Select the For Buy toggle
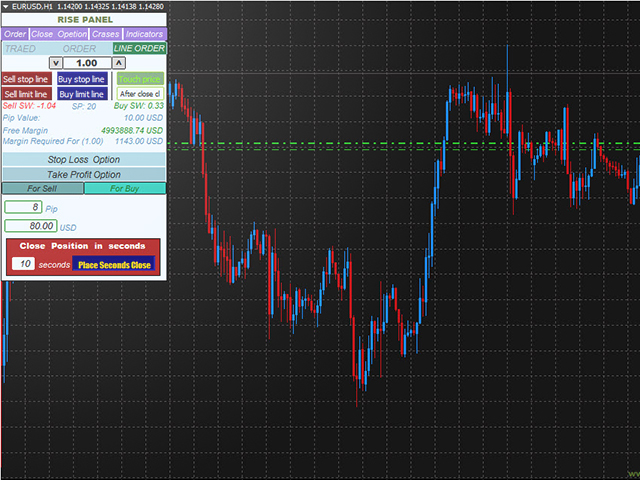This screenshot has width=640, height=480. tap(125, 188)
